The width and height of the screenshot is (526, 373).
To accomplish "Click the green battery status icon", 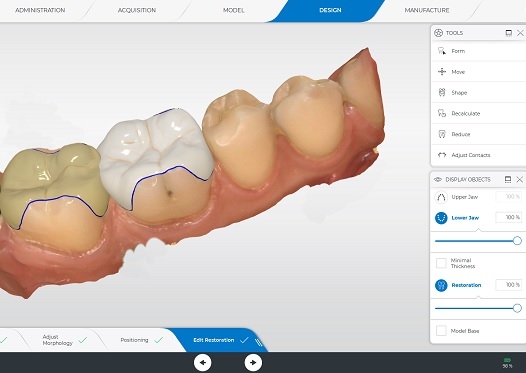I will point(508,360).
